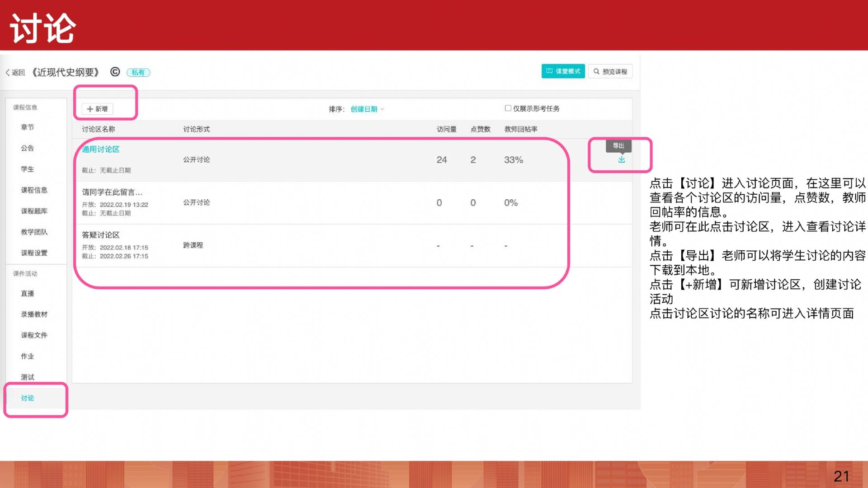The image size is (868, 488).
Task: Open the 通用讨论区 discussion link
Action: (x=100, y=149)
